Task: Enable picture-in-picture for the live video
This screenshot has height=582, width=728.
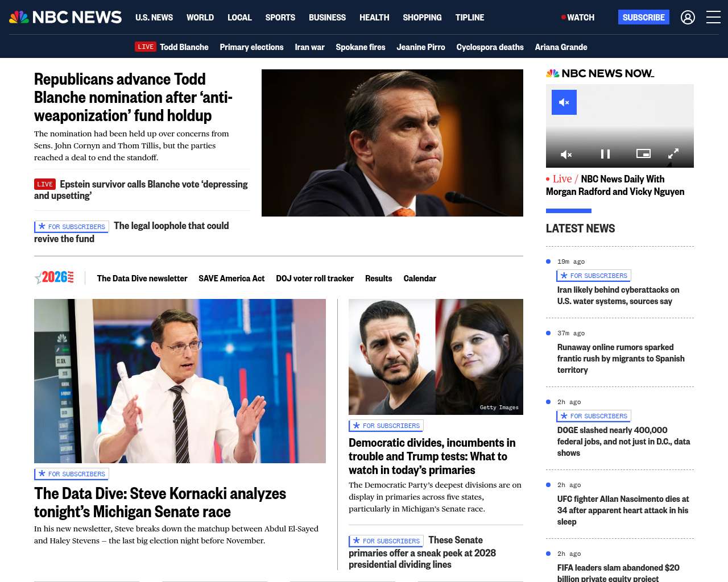Action: tap(643, 153)
